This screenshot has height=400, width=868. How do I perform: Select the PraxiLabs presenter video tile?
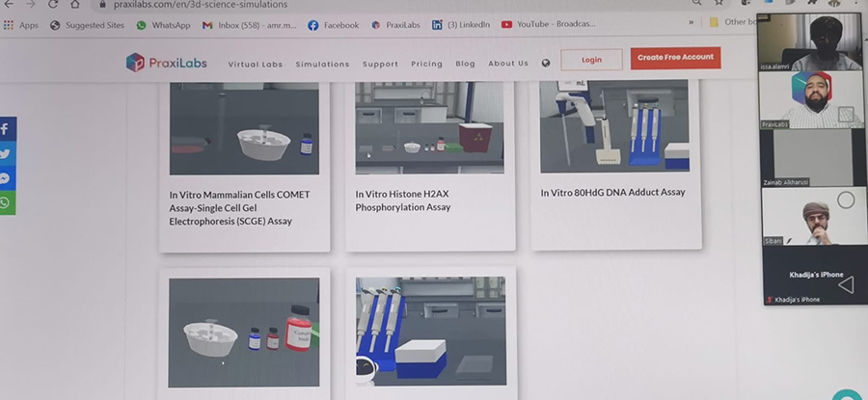pyautogui.click(x=811, y=100)
